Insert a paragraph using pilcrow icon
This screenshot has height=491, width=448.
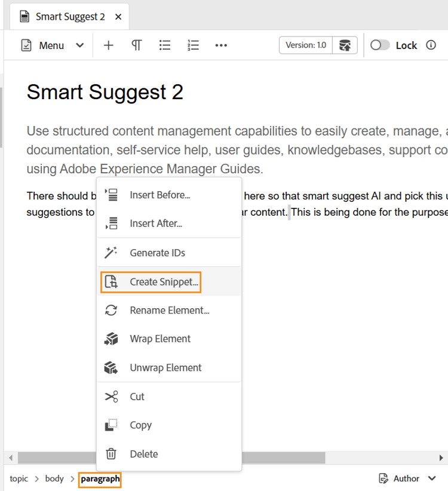(137, 45)
